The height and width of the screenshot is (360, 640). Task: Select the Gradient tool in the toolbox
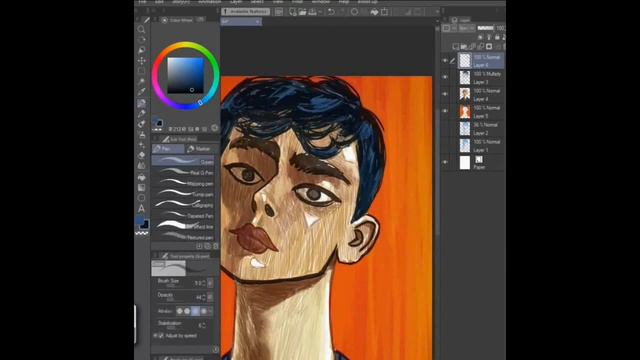pyautogui.click(x=141, y=187)
